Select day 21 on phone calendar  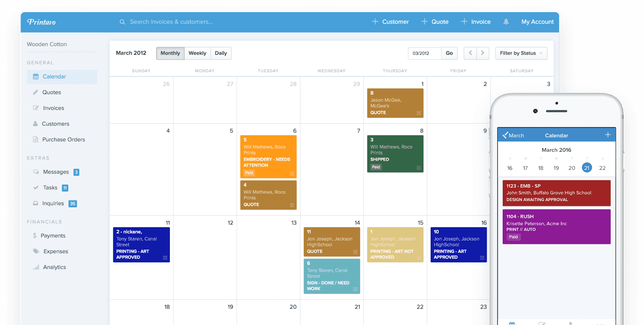coord(587,168)
